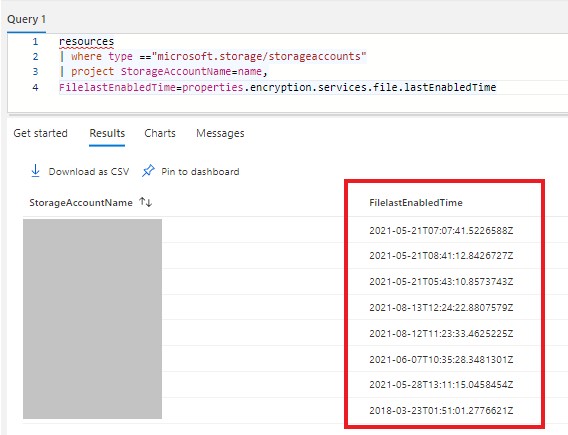
Task: Sort by StorageAccountName using the arrows icon
Action: 146,202
